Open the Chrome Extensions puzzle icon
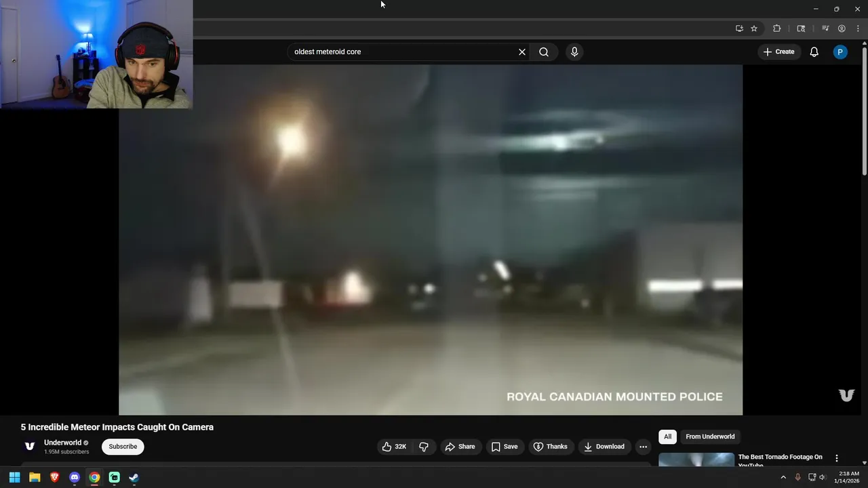The width and height of the screenshot is (868, 488). click(x=777, y=28)
